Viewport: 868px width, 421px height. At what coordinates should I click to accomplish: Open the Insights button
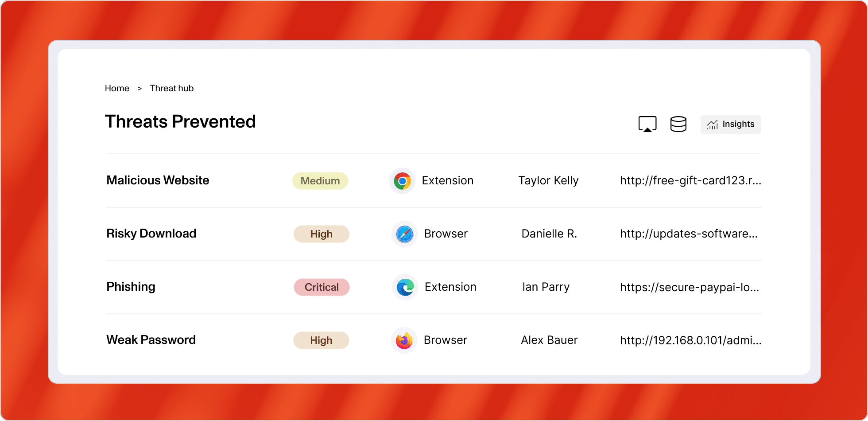tap(730, 125)
